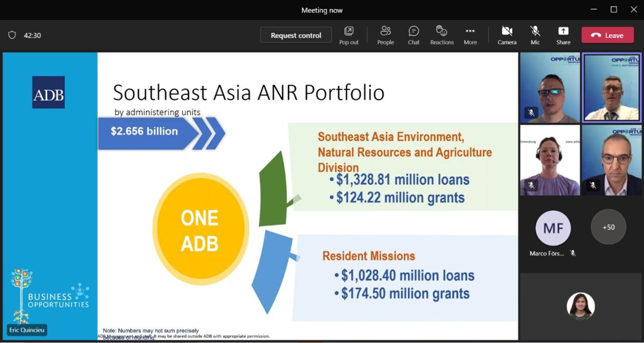Click the $124.22 million grants bullet
Image resolution: width=644 pixels, height=343 pixels.
point(397,197)
